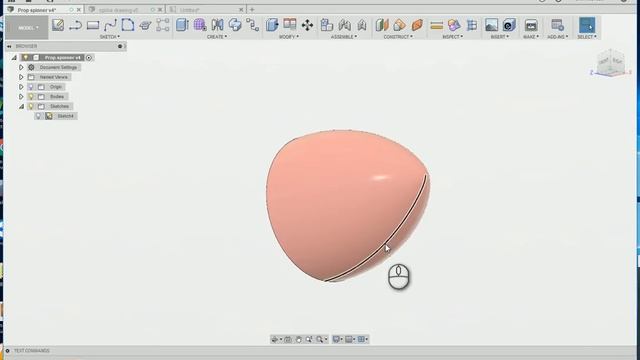Expand the Document Settings node
The image size is (640, 360).
pyautogui.click(x=21, y=67)
